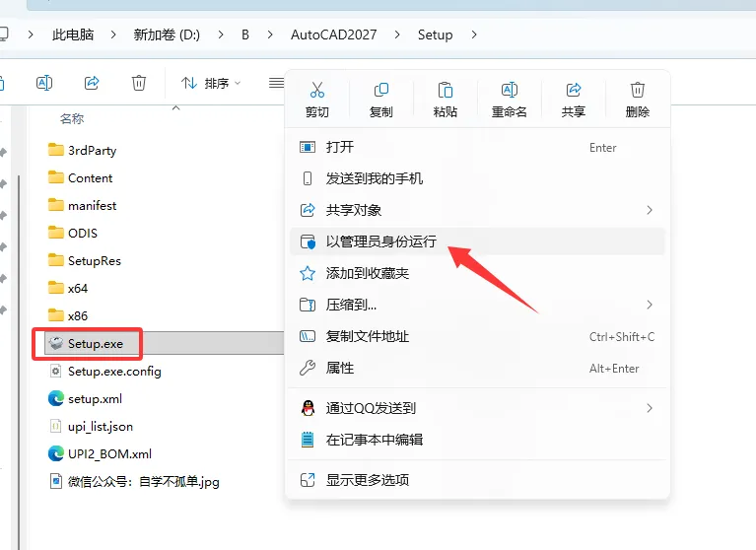Click the Setup.exe installer icon
This screenshot has width=756, height=550.
click(56, 343)
